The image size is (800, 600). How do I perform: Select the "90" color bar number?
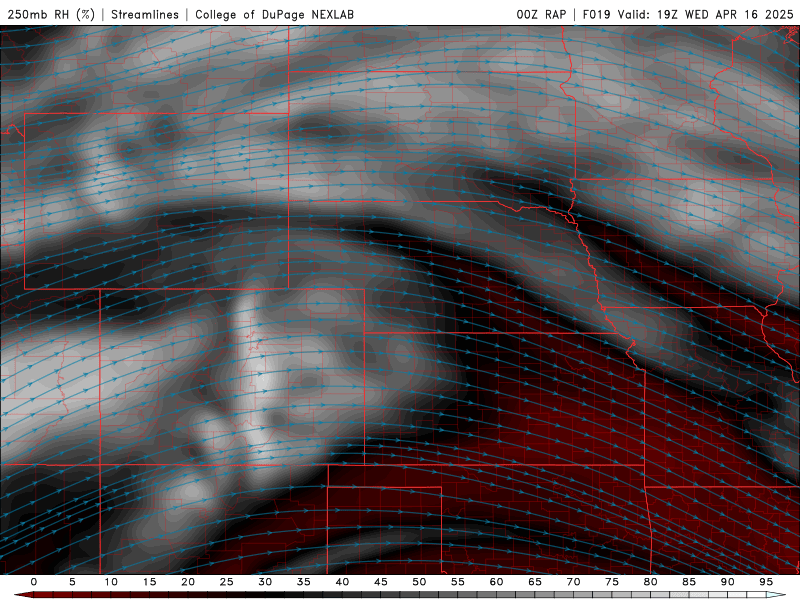point(727,582)
